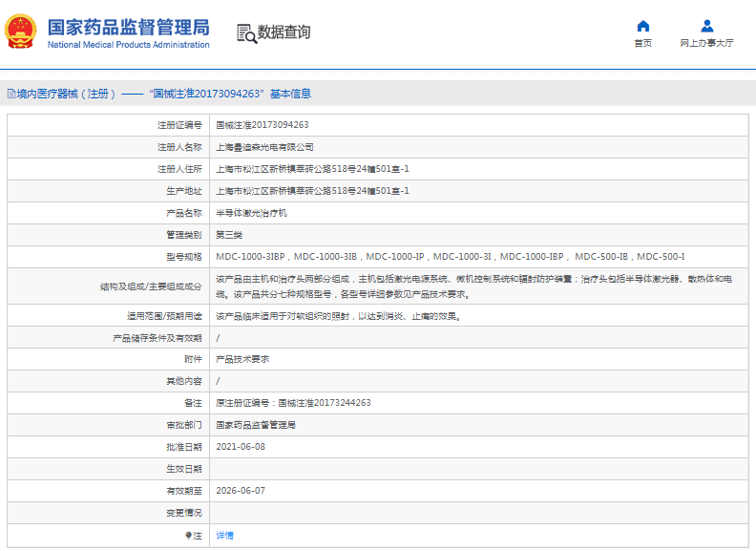Click the bulb icon beside 注 label

coord(188,536)
